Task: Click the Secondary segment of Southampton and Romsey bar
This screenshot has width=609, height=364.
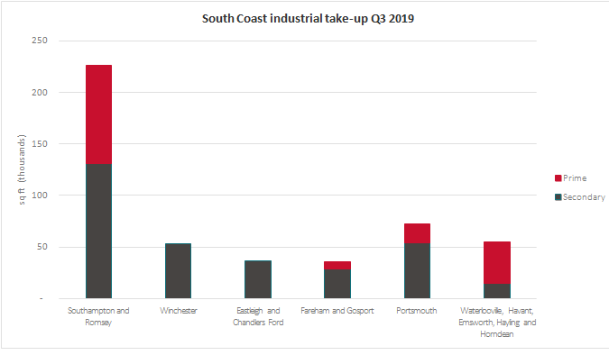Action: [x=98, y=231]
